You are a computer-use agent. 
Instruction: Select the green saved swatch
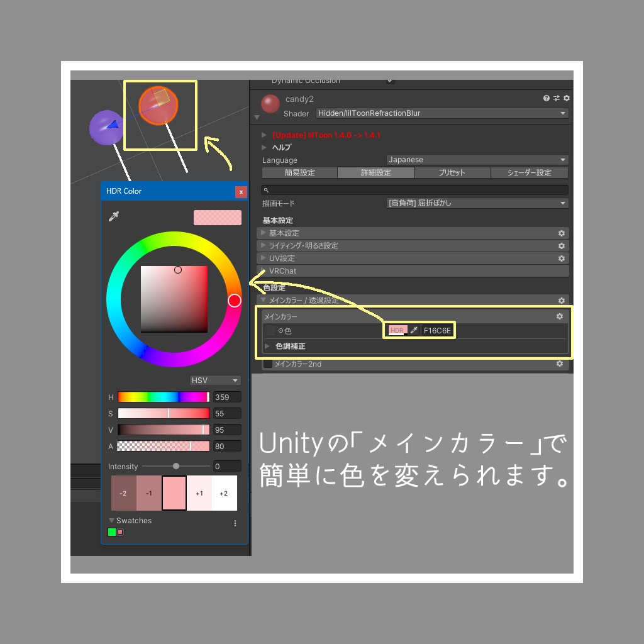(112, 532)
